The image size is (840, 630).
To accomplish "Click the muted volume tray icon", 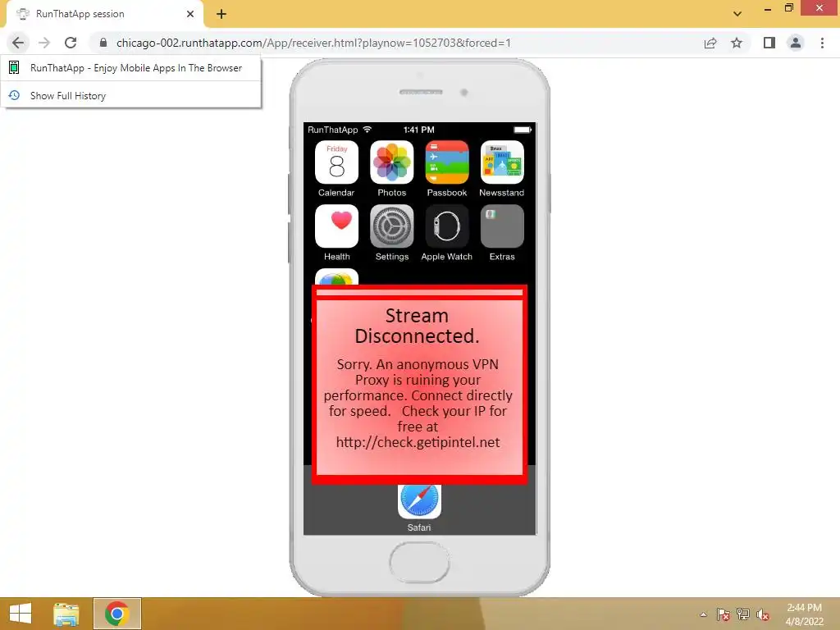I will click(763, 614).
